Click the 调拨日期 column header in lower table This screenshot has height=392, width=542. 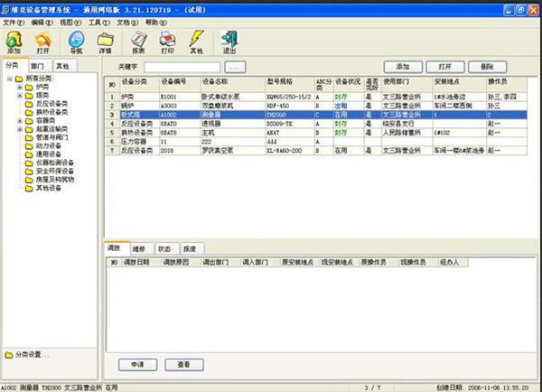tap(142, 262)
